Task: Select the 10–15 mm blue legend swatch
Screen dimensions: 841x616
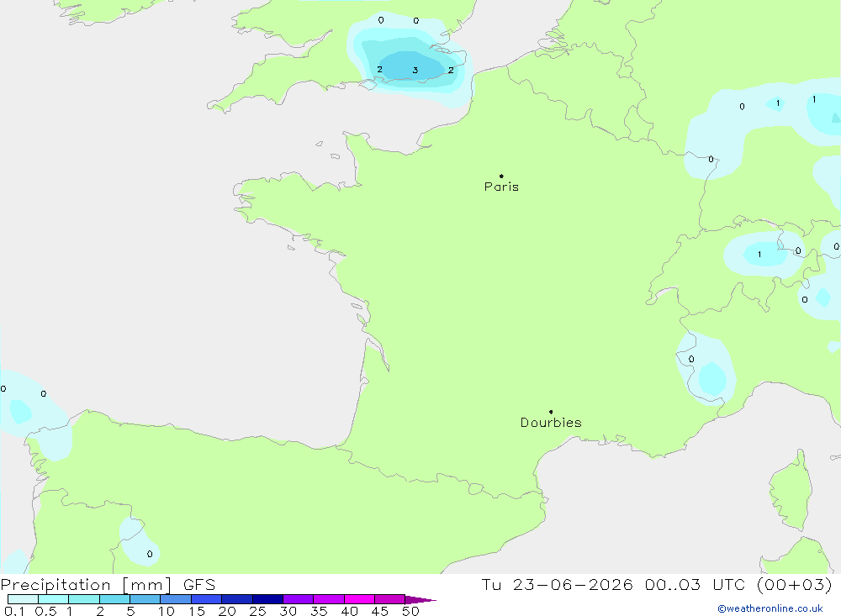Action: click(x=176, y=599)
